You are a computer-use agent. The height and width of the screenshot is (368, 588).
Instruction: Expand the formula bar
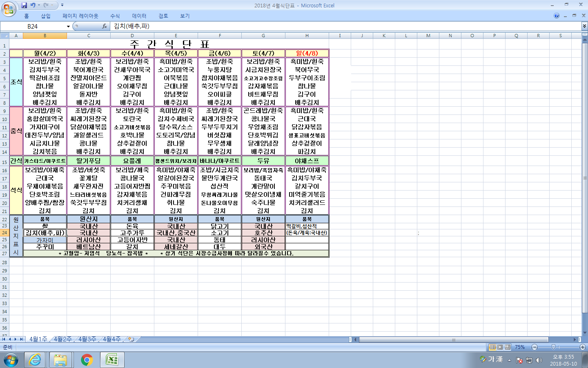point(584,26)
